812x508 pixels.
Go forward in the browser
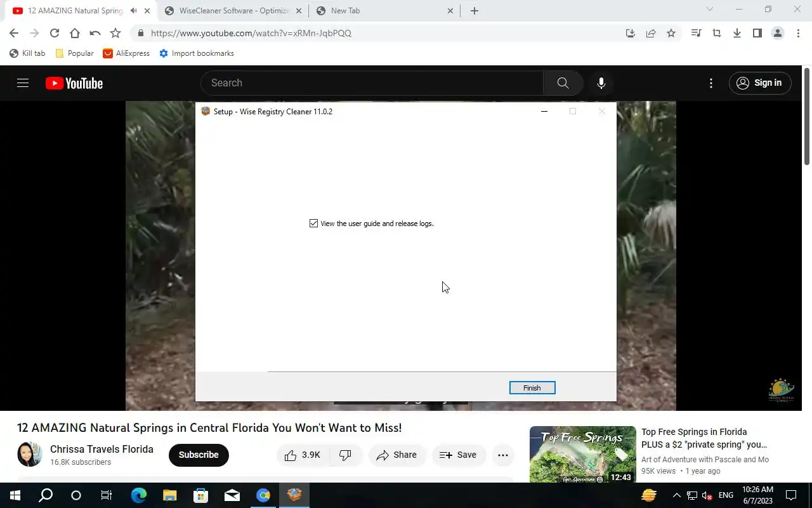click(x=34, y=33)
